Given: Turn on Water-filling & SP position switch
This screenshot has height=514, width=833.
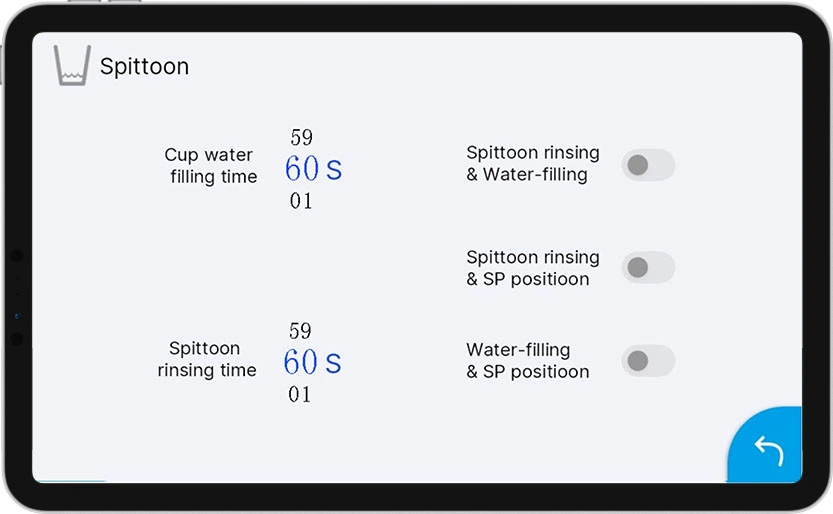Looking at the screenshot, I should coord(648,361).
